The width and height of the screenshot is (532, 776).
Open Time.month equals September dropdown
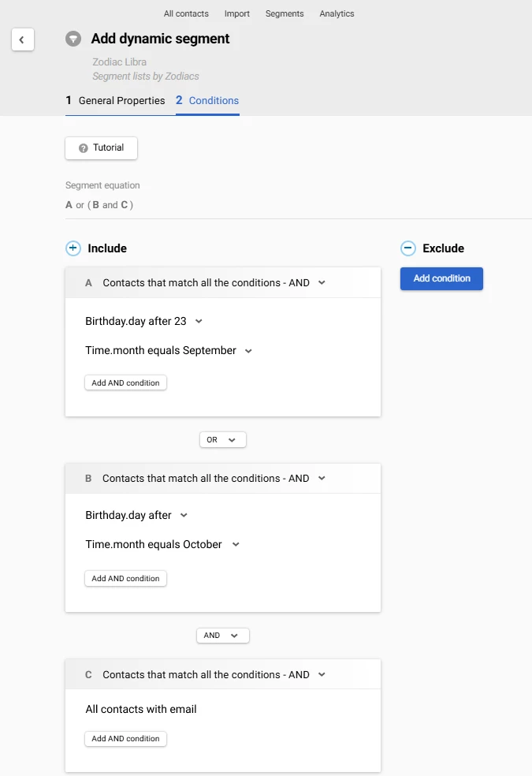pos(248,351)
